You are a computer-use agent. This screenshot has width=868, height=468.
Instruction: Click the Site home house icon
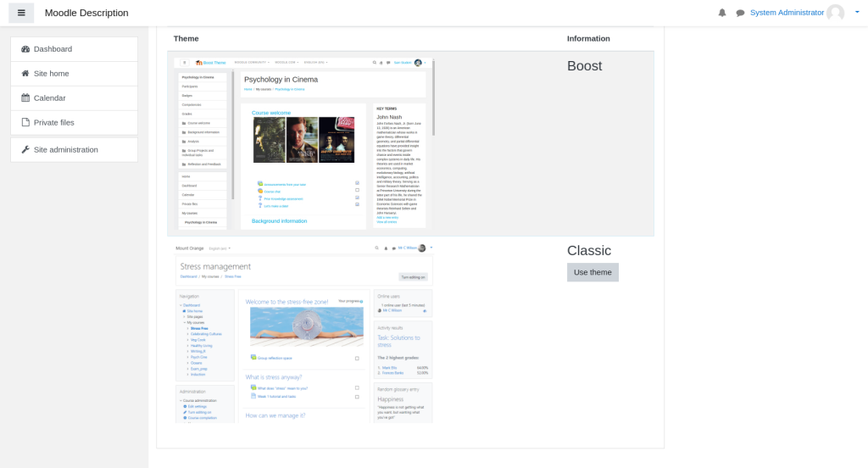click(x=25, y=74)
